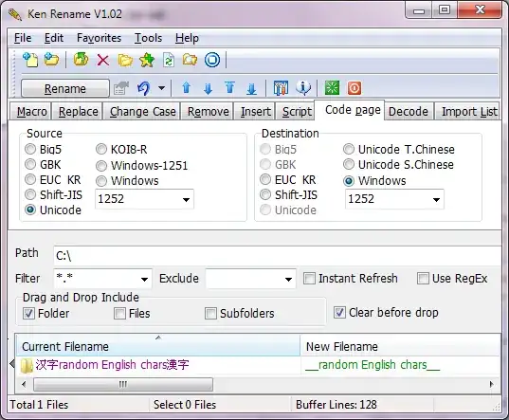Open the undo dropdown arrow
The width and height of the screenshot is (509, 420).
coord(161,88)
